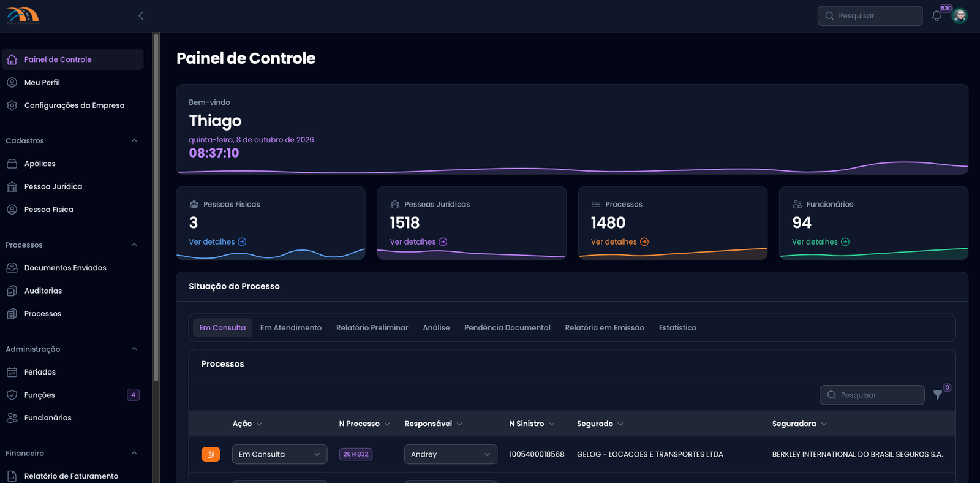Switch to the Estatístico tab

[677, 328]
